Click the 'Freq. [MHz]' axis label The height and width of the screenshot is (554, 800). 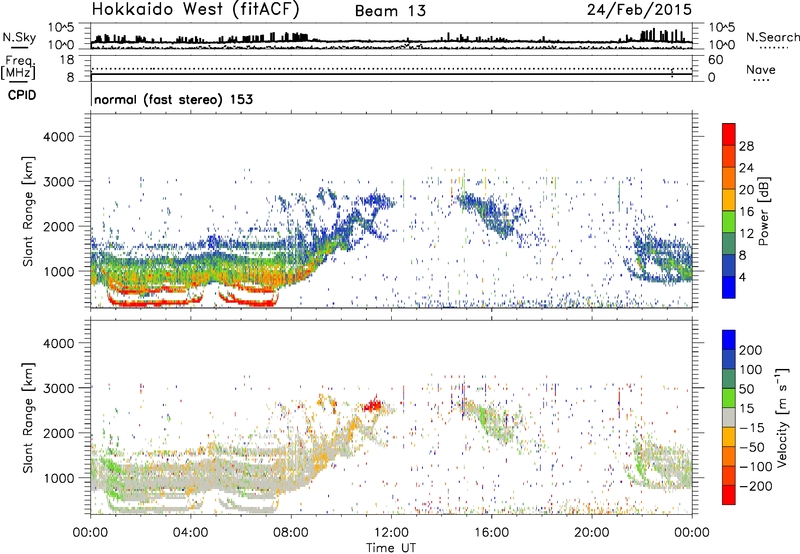coord(18,67)
